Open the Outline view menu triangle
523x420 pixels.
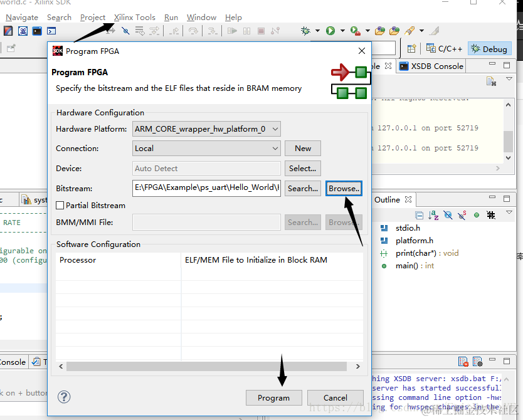click(509, 212)
